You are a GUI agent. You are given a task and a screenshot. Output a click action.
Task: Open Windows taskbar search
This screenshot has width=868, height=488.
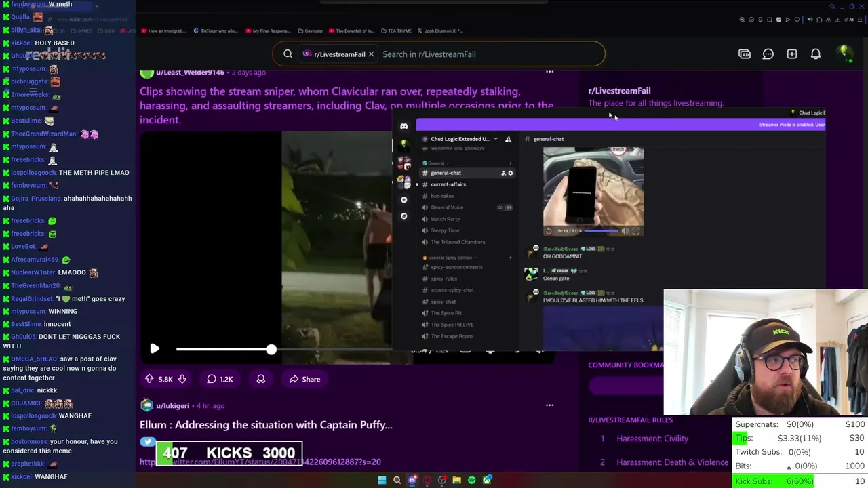click(x=397, y=481)
